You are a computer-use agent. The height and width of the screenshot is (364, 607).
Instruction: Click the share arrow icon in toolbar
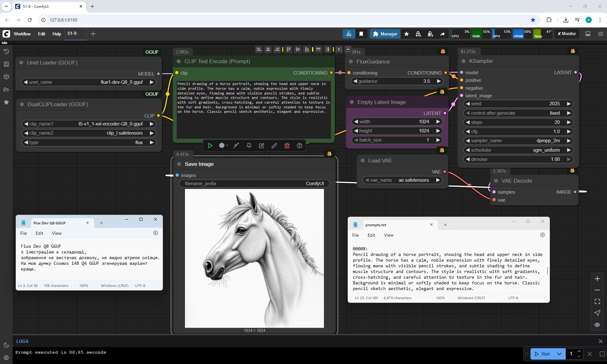[442, 34]
